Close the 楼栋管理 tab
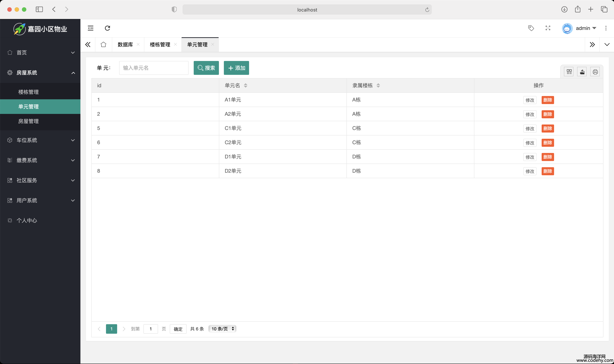Viewport: 614px width, 364px height. [175, 44]
